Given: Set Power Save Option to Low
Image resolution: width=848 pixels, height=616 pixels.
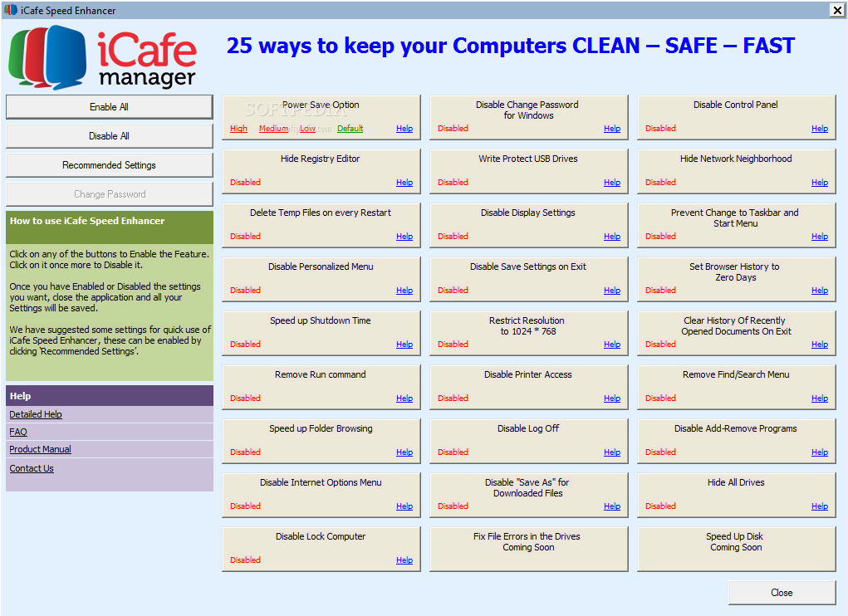Looking at the screenshot, I should pos(308,129).
